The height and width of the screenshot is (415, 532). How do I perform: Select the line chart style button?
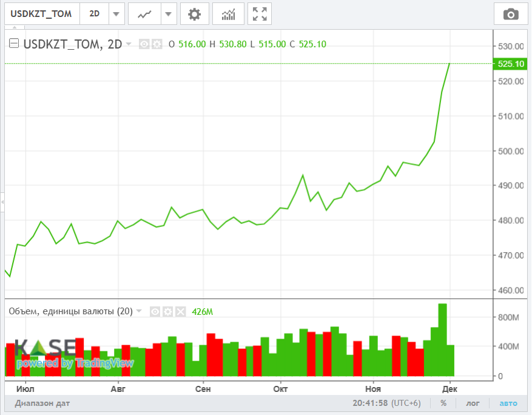click(x=144, y=14)
